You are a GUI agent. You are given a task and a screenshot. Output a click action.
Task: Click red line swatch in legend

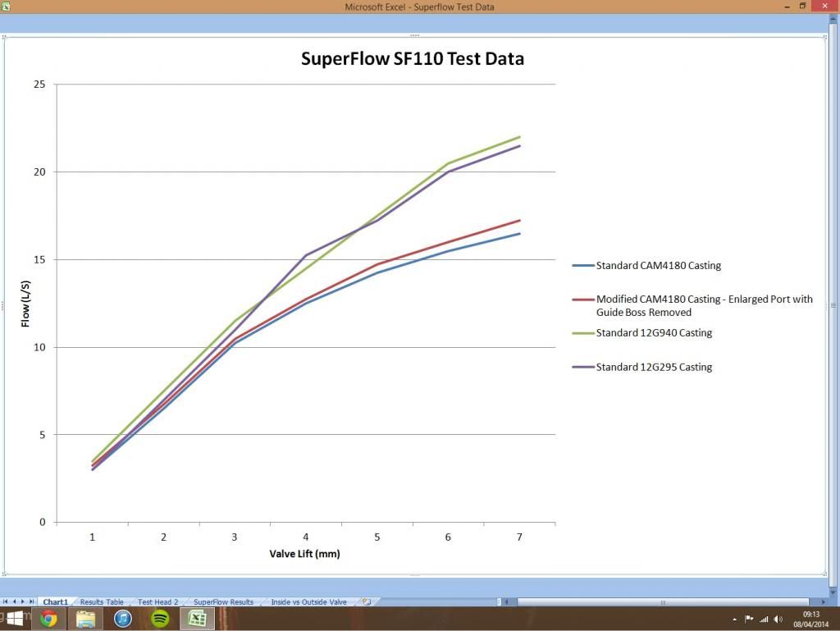583,299
